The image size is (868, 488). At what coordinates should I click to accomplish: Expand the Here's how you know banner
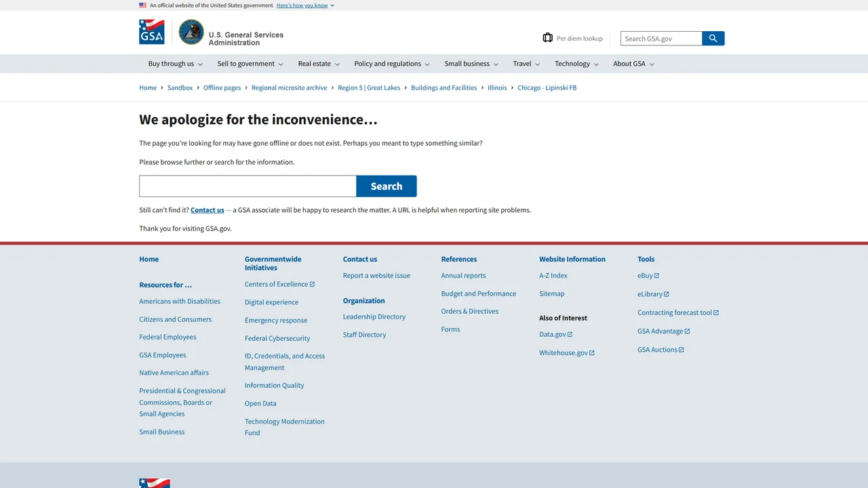(305, 5)
